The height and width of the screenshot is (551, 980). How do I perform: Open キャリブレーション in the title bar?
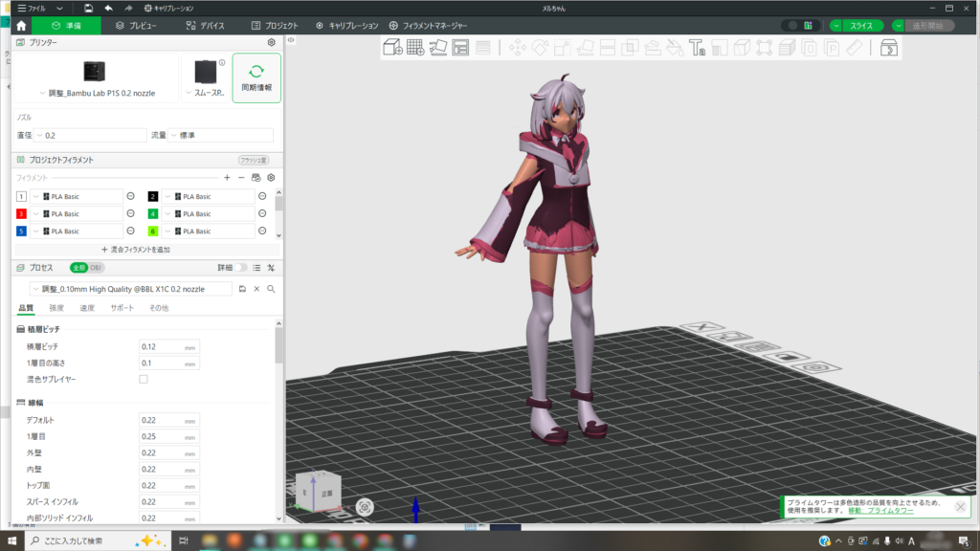tap(168, 8)
